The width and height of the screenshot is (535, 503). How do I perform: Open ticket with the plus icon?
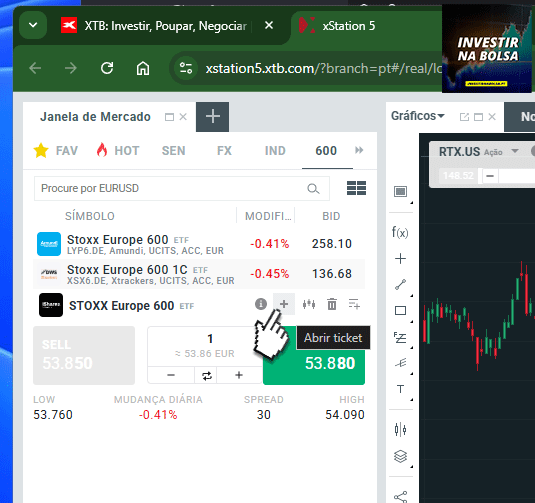coord(284,304)
